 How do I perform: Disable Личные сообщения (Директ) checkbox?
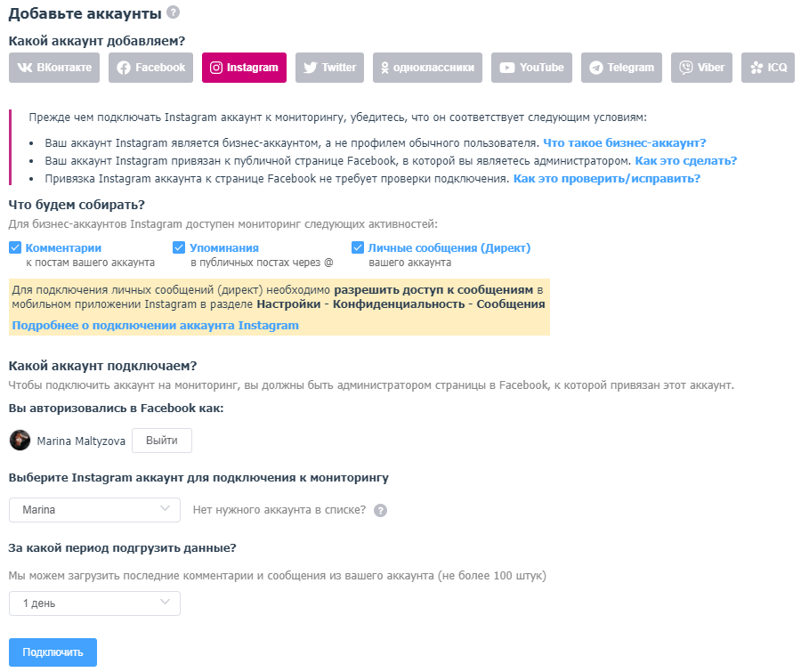358,247
